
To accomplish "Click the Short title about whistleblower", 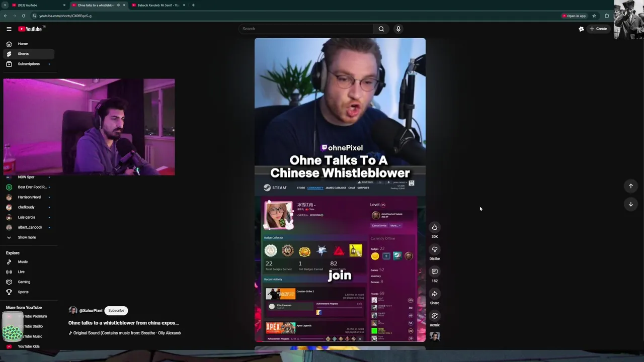I will click(x=123, y=323).
